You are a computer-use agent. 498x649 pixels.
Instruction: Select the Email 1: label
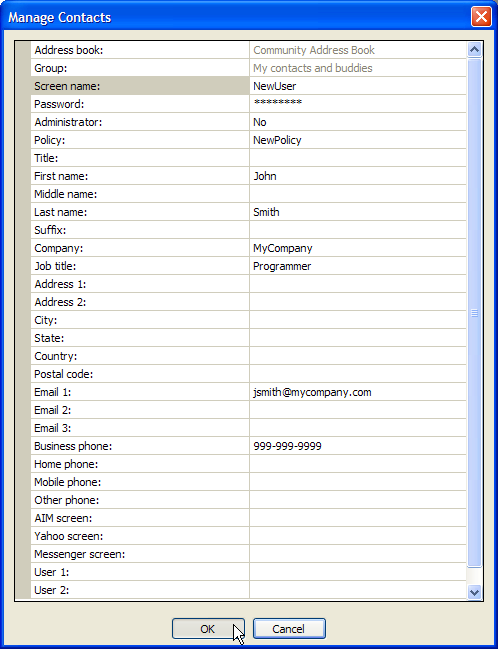(x=140, y=392)
